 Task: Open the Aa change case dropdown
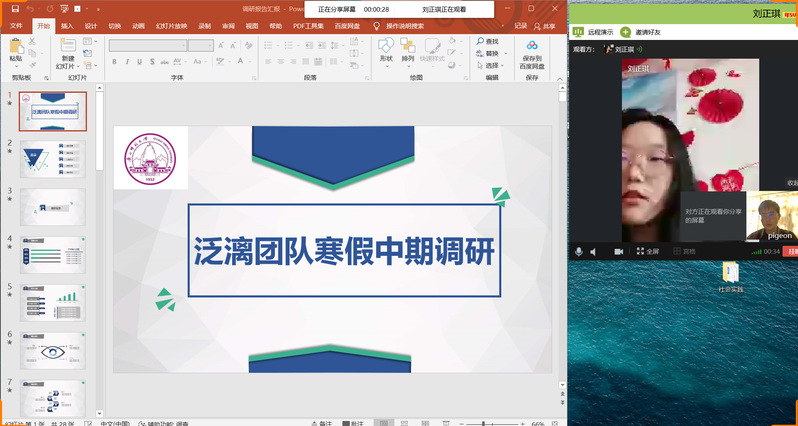point(199,62)
